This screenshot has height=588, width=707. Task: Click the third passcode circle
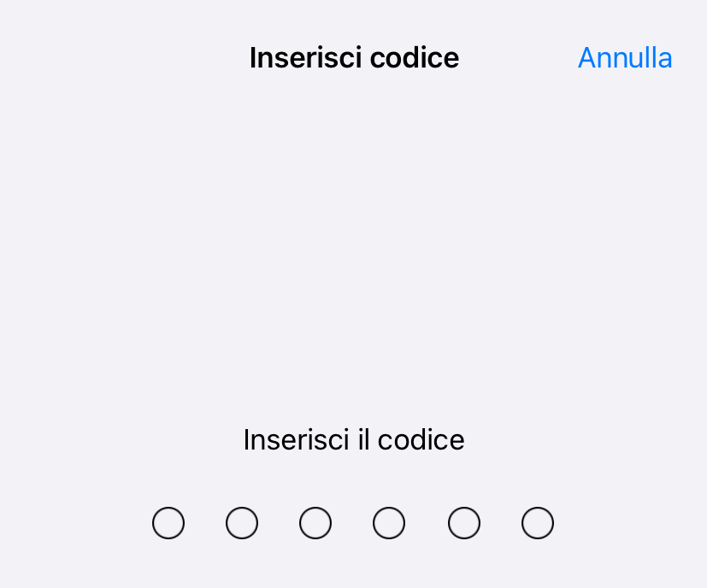(x=315, y=523)
